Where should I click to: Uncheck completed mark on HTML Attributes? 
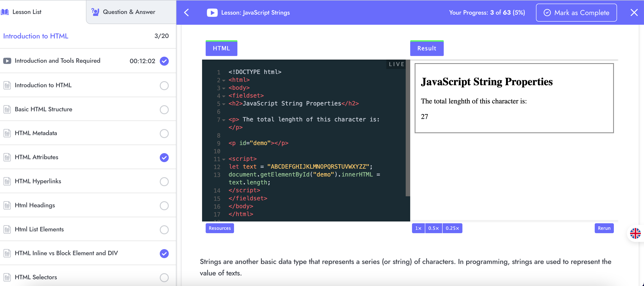[164, 157]
